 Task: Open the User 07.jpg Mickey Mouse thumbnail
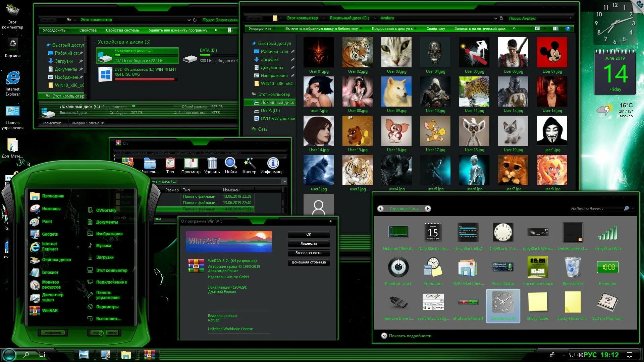552,53
